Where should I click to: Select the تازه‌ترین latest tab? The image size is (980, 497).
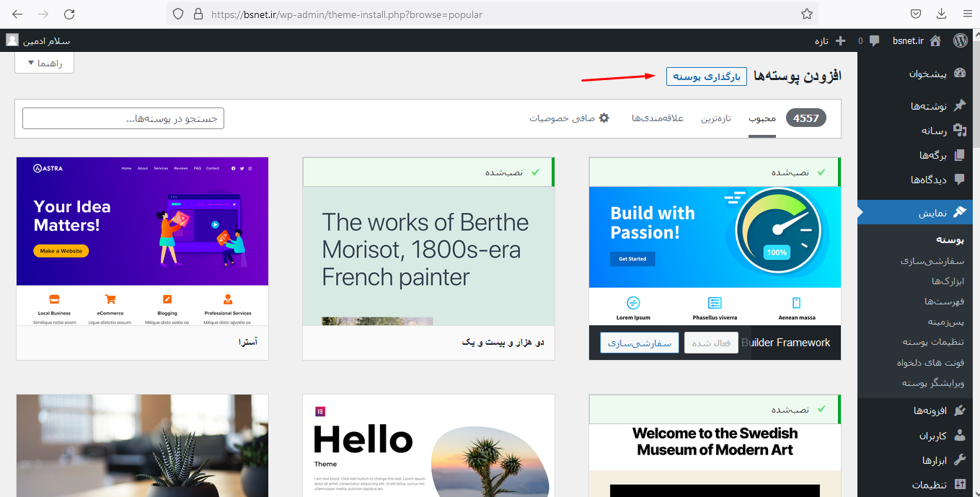(716, 118)
